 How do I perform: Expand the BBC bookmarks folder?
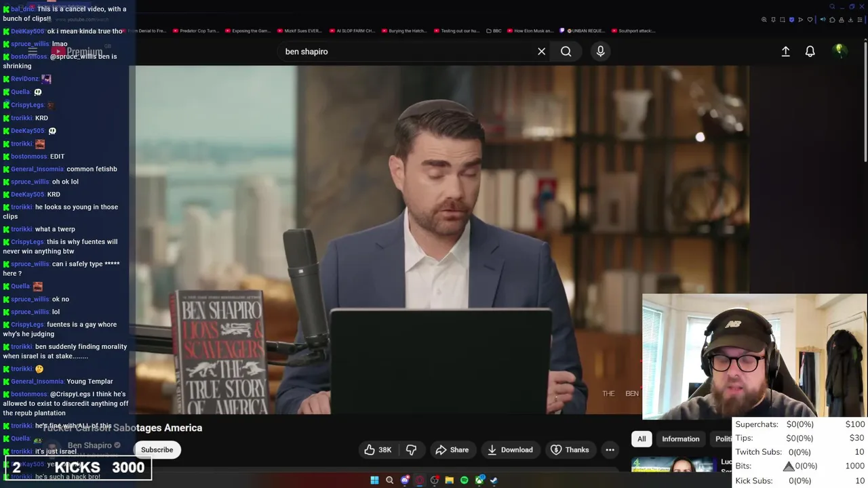click(493, 30)
